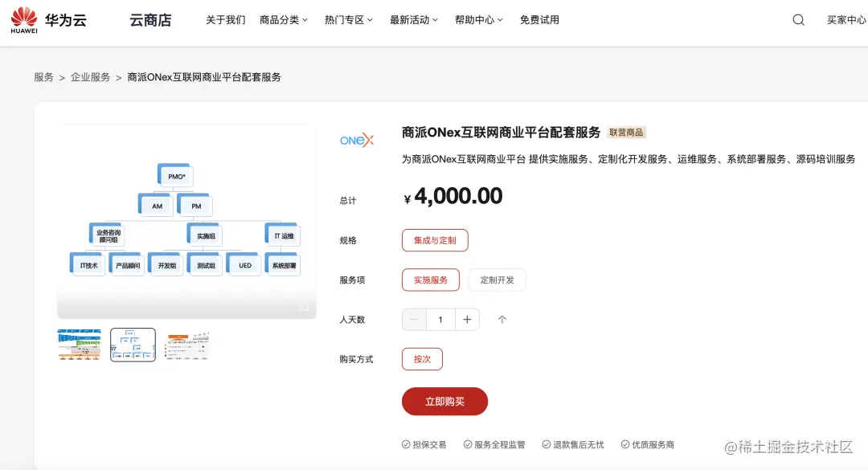This screenshot has width=868, height=470.
Task: Open the 关于我们 menu item
Action: tap(224, 19)
